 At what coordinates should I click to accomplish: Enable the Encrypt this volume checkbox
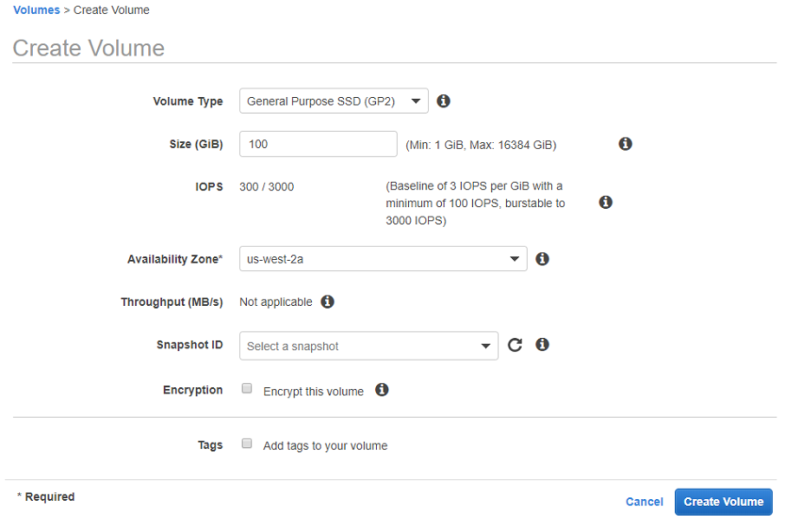(x=247, y=388)
